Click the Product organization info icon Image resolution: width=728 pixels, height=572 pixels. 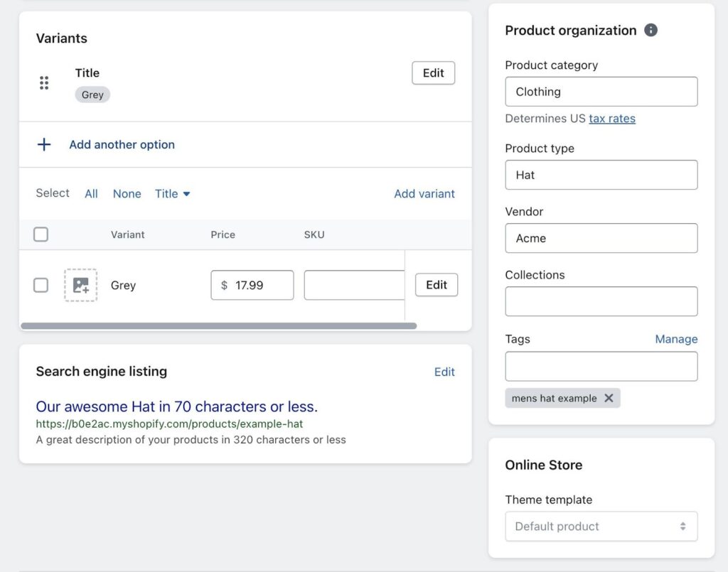tap(651, 31)
